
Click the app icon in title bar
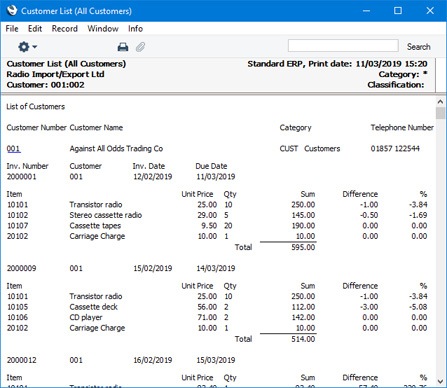click(12, 10)
